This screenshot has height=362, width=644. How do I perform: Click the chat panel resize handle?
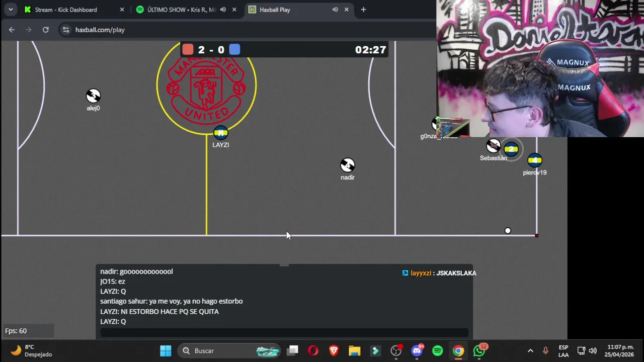(x=284, y=264)
